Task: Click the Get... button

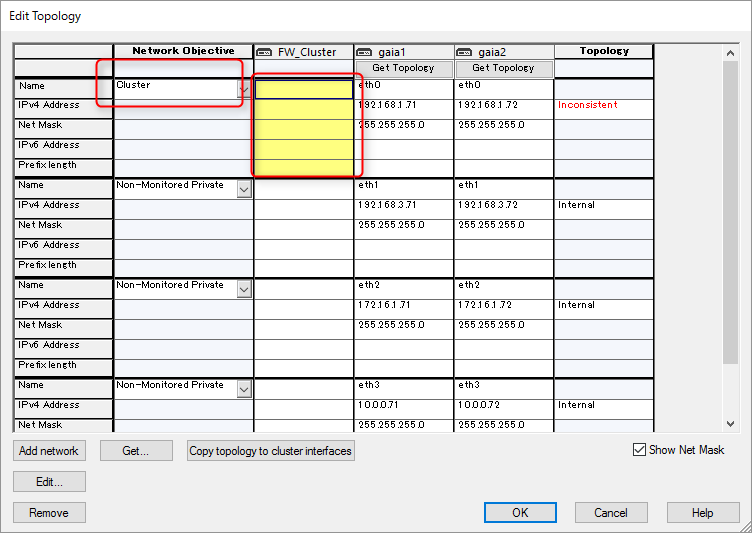Action: coord(136,450)
